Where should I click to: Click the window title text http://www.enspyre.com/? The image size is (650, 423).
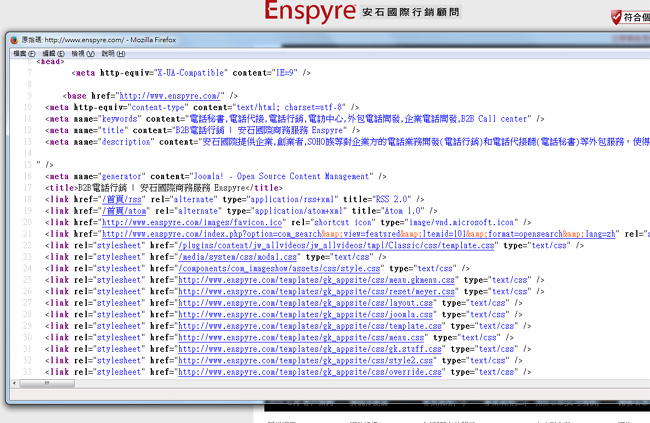tap(85, 40)
